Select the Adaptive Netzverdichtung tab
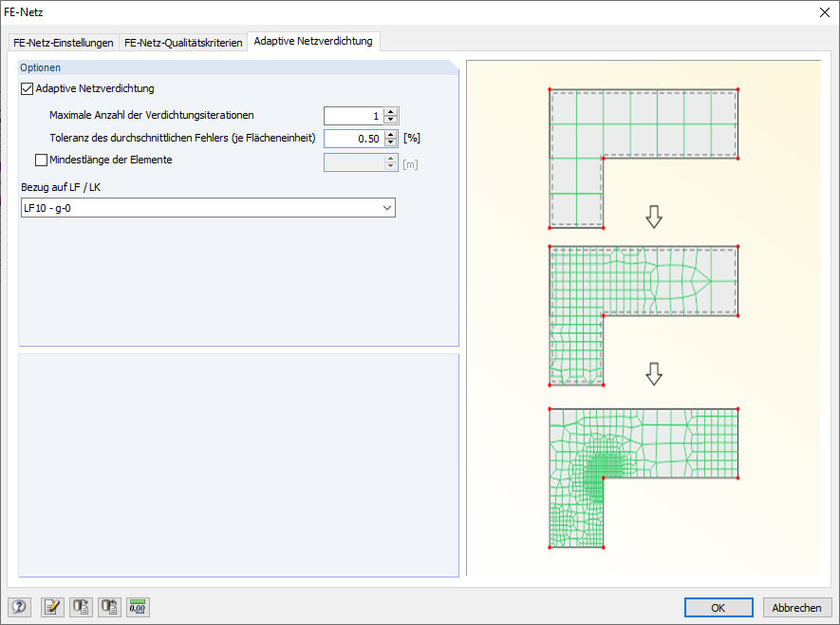Image resolution: width=840 pixels, height=625 pixels. coord(313,41)
